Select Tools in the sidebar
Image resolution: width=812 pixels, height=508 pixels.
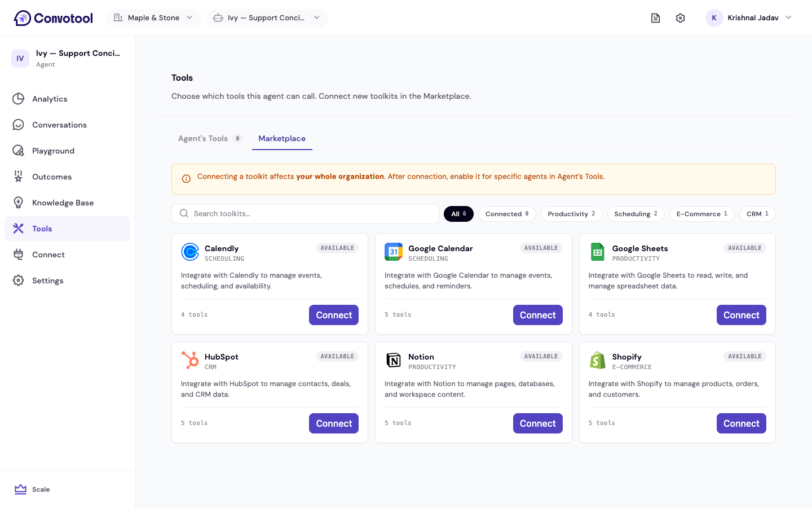click(67, 229)
